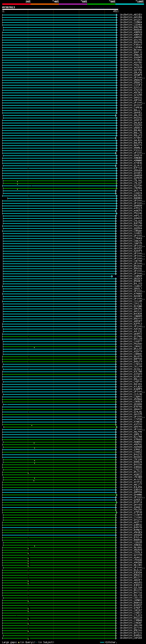Select the UniRef100_P35007 entry
The height and width of the screenshot is (644, 146).
pos(131,45)
